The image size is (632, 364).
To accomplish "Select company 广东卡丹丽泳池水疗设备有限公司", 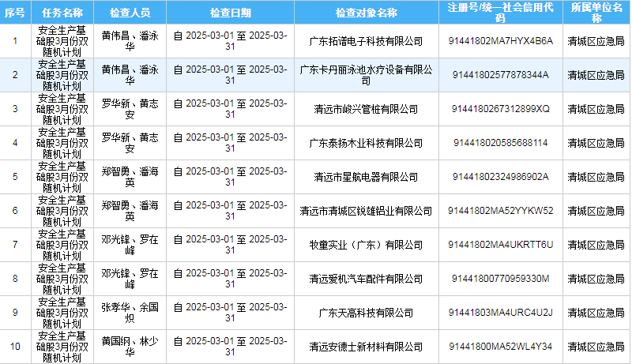I will coord(366,75).
